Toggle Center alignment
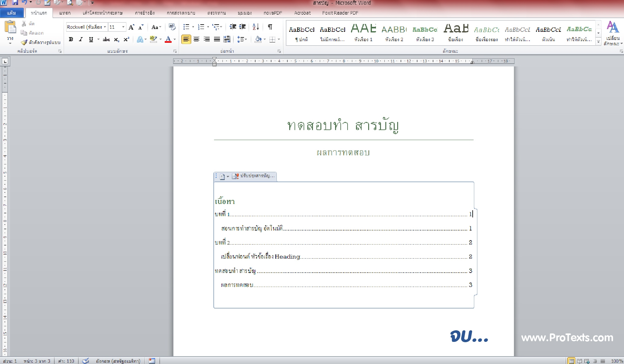 (x=196, y=39)
